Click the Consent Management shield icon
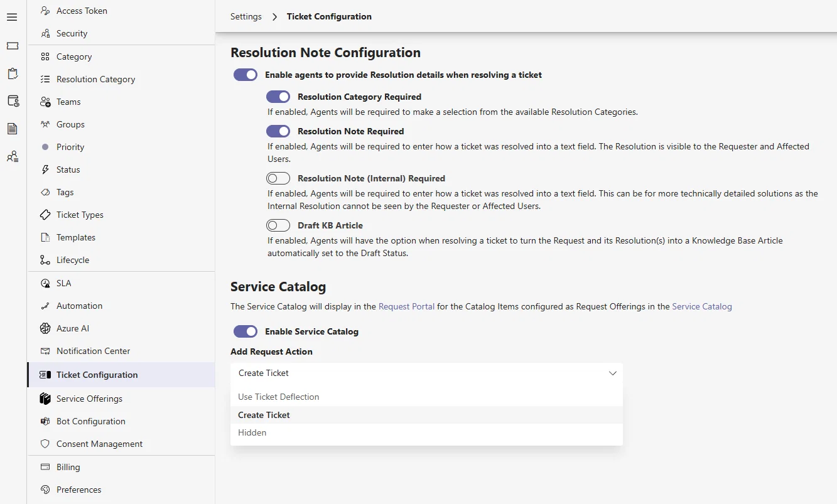 (45, 444)
